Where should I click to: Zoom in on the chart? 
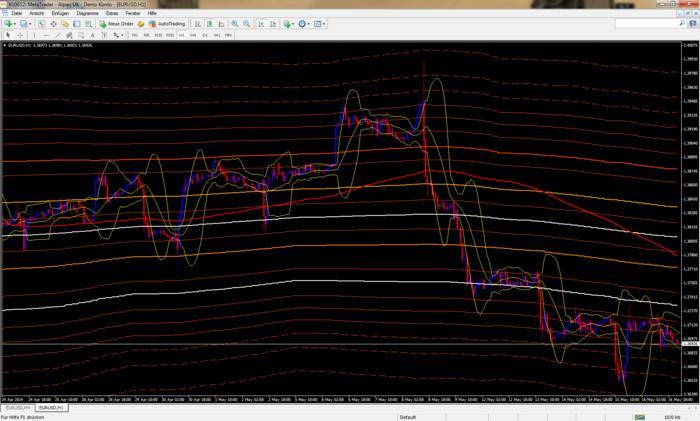235,24
